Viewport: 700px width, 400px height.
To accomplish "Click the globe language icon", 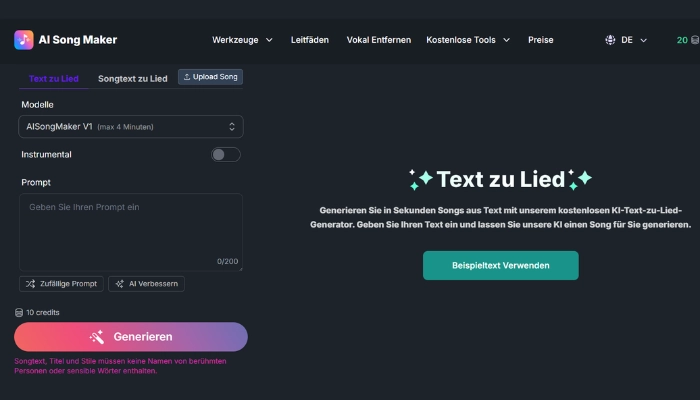I will click(x=610, y=40).
